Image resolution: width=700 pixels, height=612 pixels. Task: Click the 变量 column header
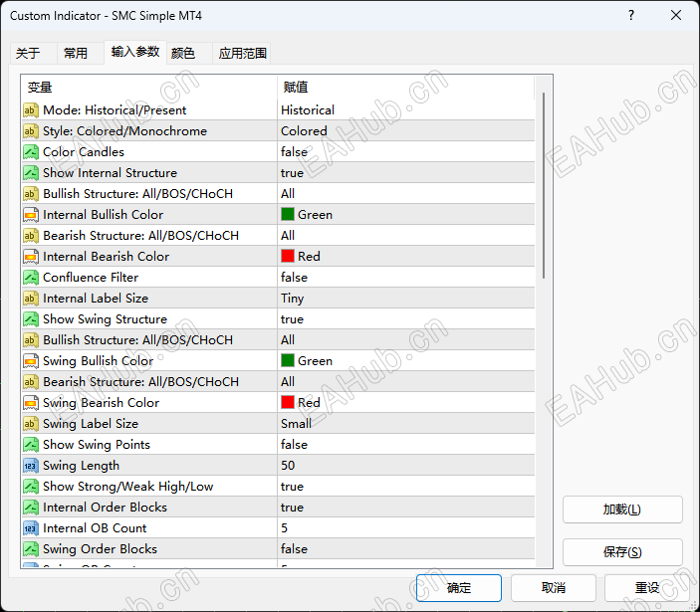[x=149, y=88]
